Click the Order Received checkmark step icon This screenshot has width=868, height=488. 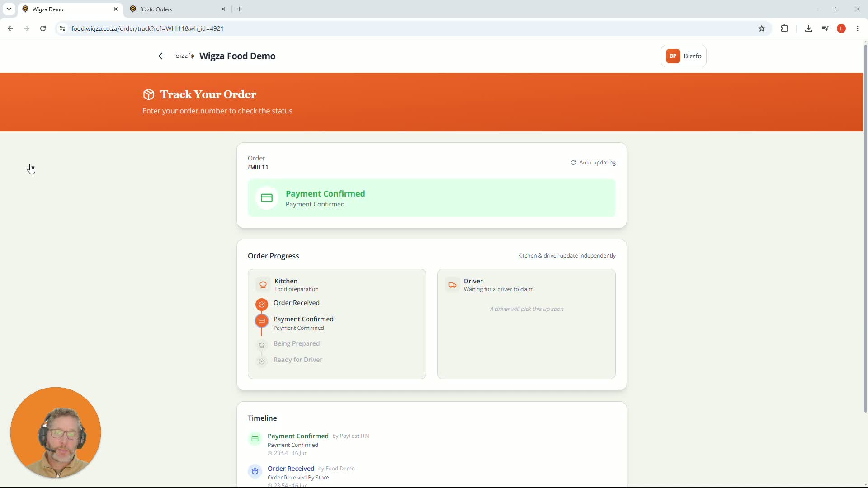(262, 304)
